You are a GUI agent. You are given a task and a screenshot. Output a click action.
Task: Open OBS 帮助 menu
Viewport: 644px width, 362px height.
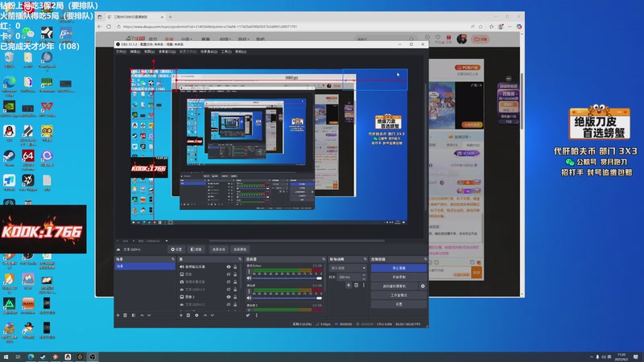[x=241, y=51]
